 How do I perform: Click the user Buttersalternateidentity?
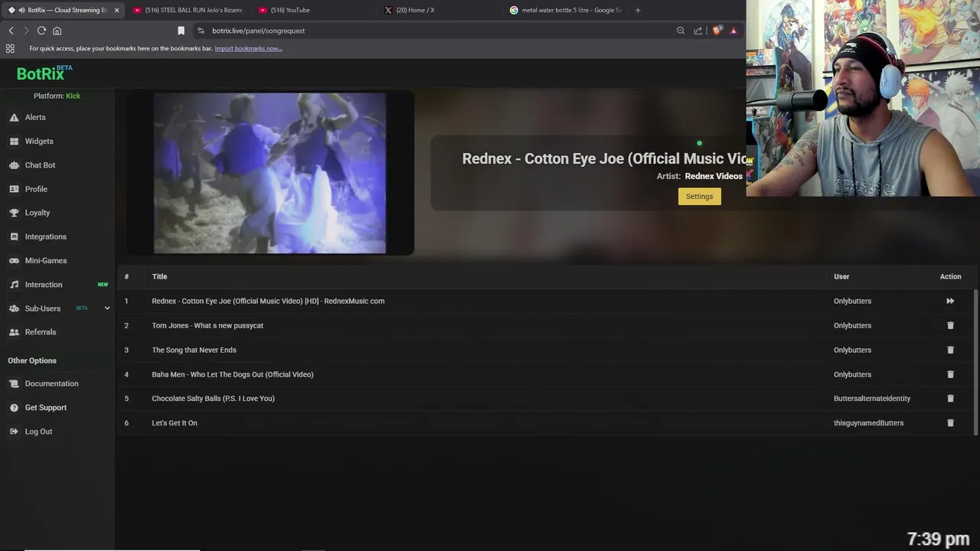pos(872,398)
